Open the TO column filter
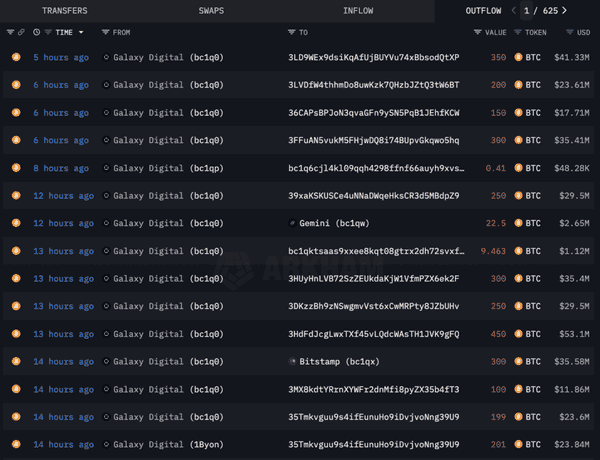Image resolution: width=600 pixels, height=460 pixels. click(292, 32)
